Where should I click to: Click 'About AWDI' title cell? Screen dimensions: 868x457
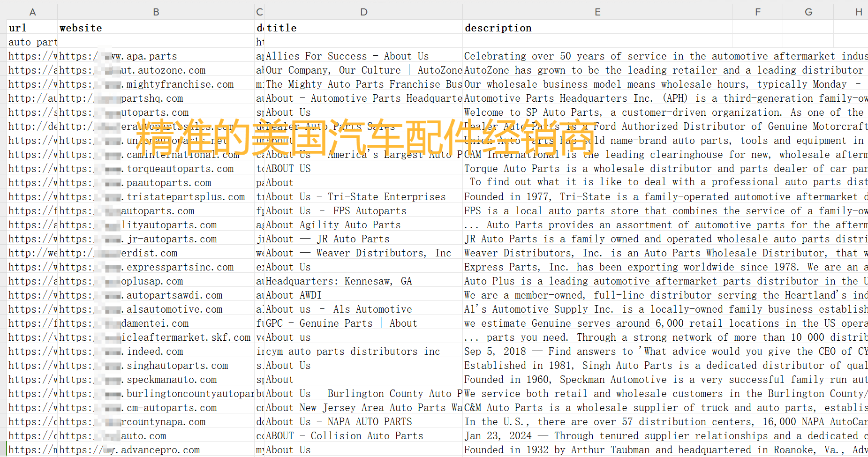click(364, 295)
